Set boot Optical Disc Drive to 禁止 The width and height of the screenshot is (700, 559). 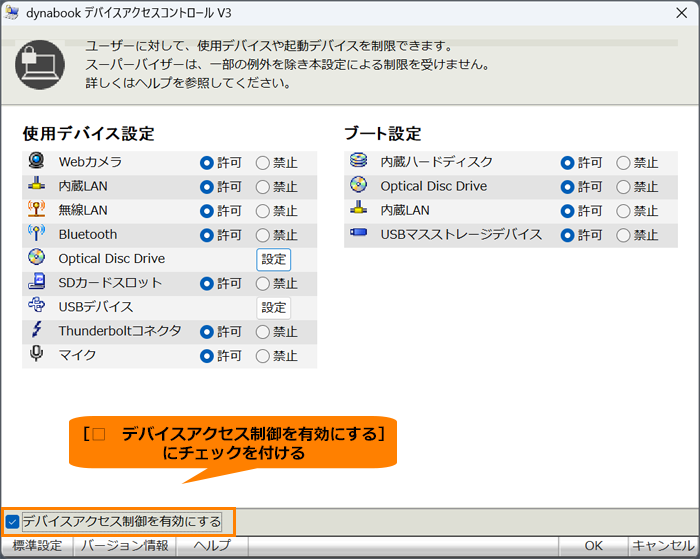pos(623,187)
